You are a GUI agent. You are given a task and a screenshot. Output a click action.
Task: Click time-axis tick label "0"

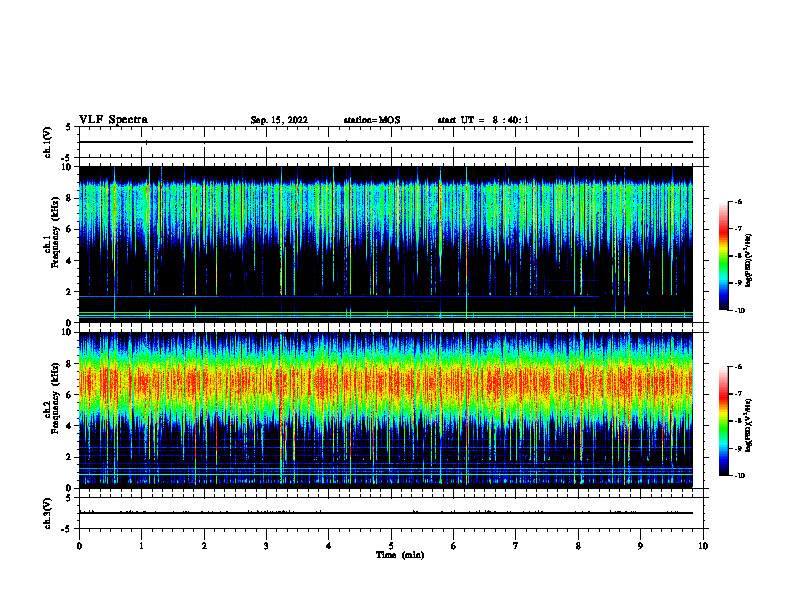click(79, 546)
